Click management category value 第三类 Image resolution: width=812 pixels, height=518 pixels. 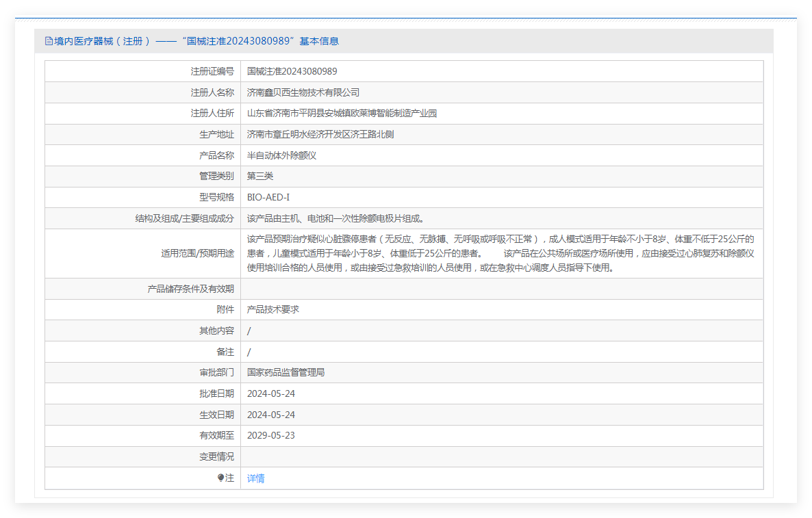pyautogui.click(x=259, y=176)
